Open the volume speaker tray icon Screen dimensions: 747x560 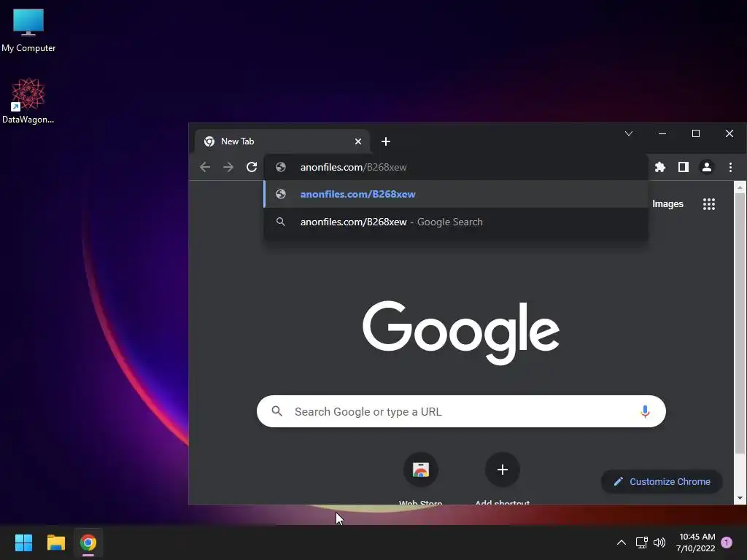tap(659, 542)
